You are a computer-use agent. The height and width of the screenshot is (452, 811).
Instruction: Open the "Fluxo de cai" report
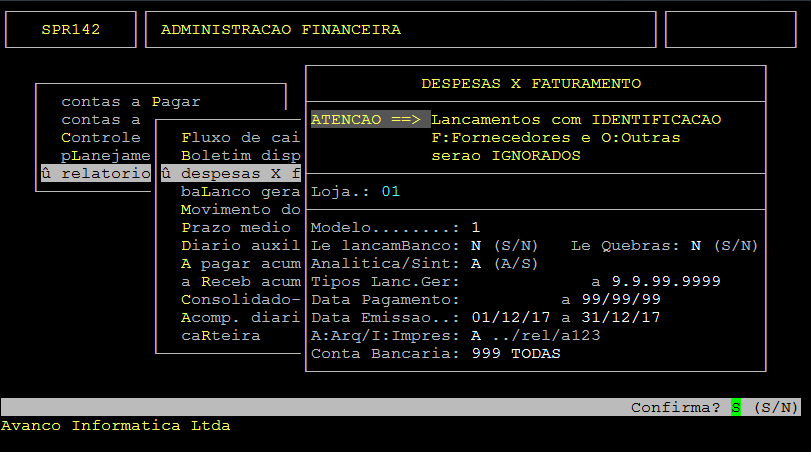pos(240,137)
